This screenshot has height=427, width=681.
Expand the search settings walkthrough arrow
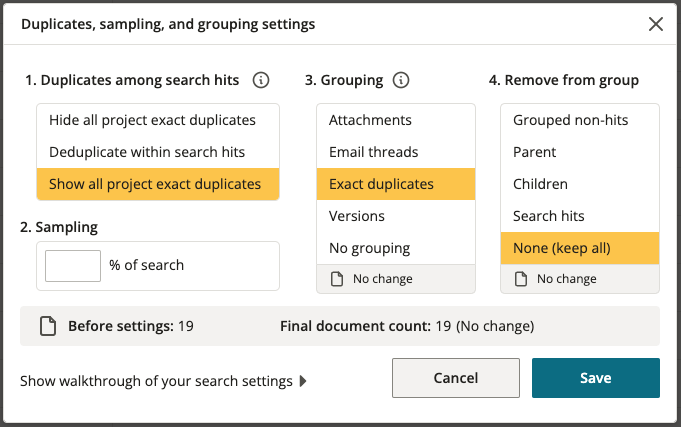tap(303, 381)
